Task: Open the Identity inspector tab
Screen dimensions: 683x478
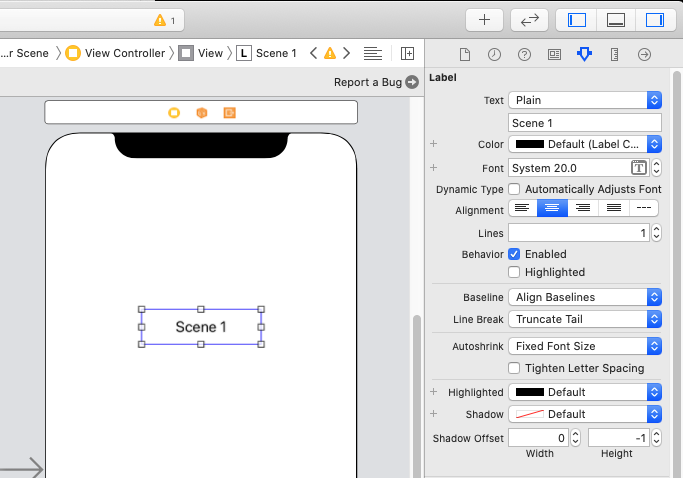Action: point(554,54)
